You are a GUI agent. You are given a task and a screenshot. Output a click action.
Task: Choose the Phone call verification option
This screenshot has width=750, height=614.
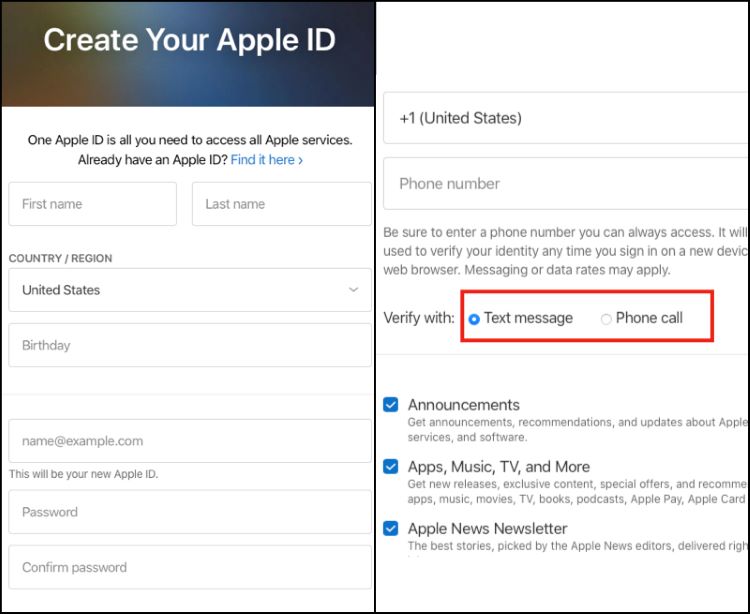pyautogui.click(x=606, y=319)
